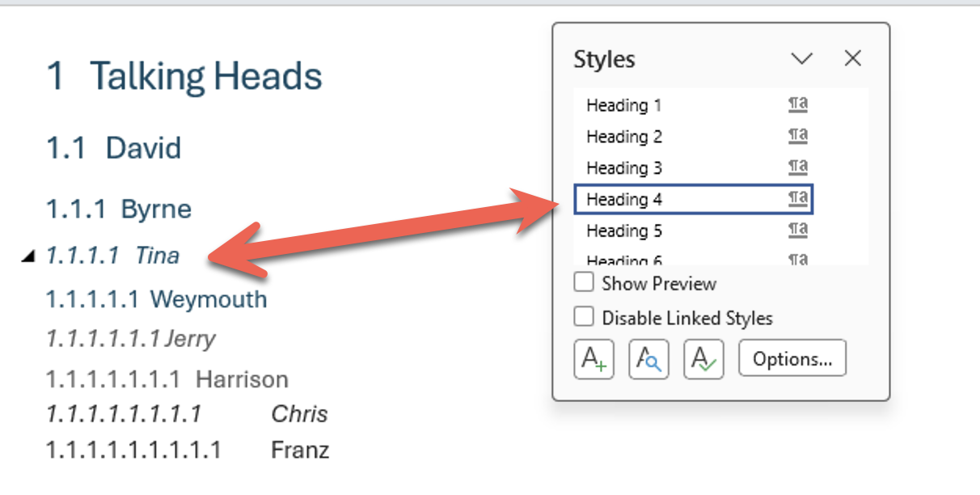Click the Talking Heads heading text
The width and height of the screenshot is (980, 495).
pos(205,77)
